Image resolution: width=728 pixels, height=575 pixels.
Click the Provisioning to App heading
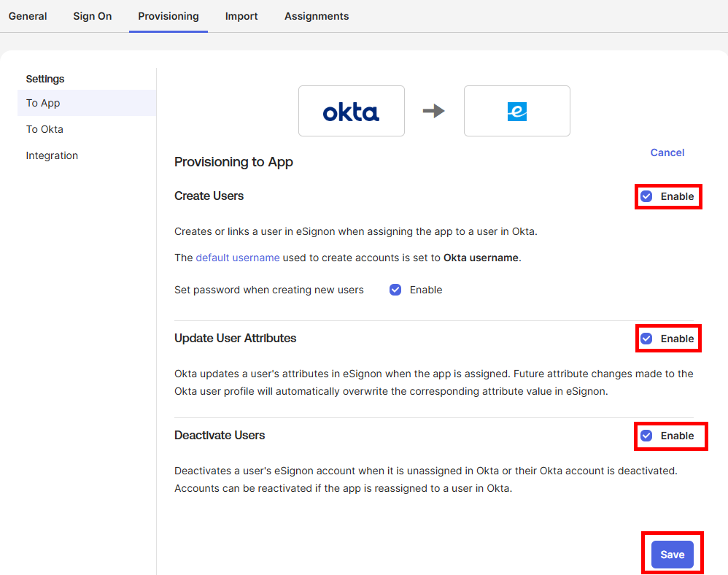[x=233, y=162]
